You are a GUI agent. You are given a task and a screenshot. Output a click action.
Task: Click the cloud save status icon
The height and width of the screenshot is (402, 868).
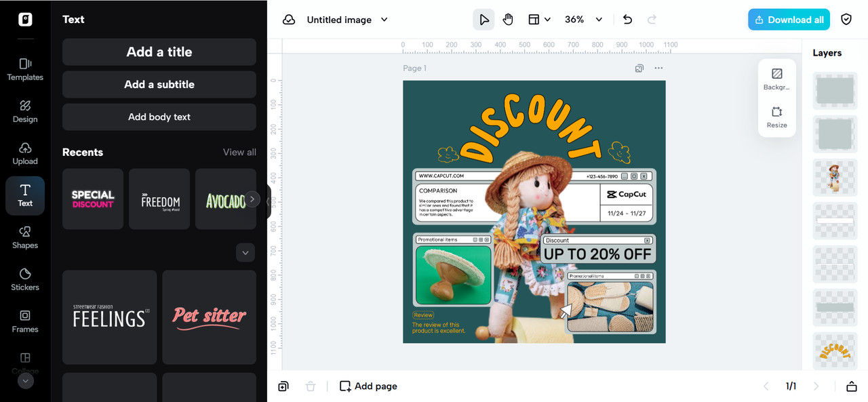coord(289,20)
